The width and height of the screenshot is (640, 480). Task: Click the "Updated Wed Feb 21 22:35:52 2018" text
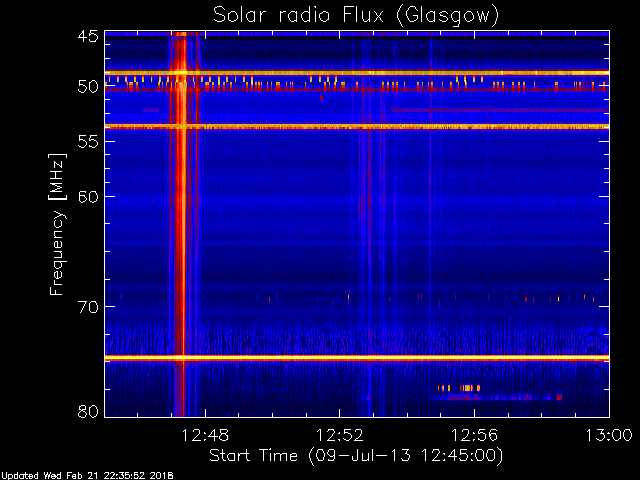[x=87, y=476]
